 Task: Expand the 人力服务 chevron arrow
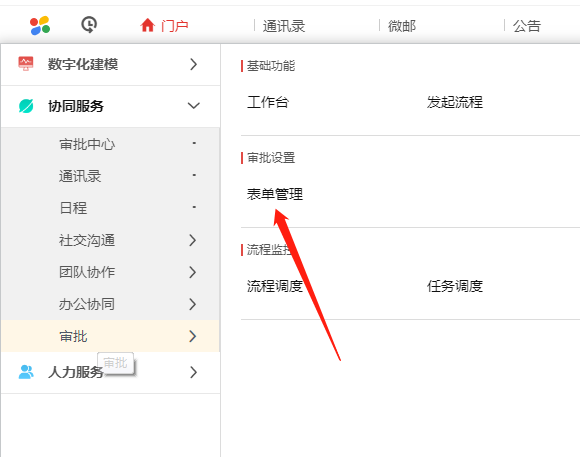coord(193,372)
